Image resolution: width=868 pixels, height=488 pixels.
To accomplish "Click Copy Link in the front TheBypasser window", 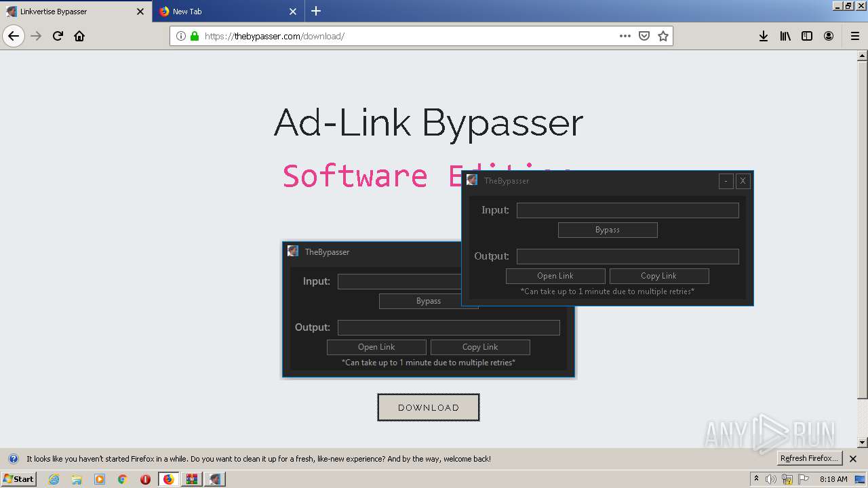I will 659,276.
